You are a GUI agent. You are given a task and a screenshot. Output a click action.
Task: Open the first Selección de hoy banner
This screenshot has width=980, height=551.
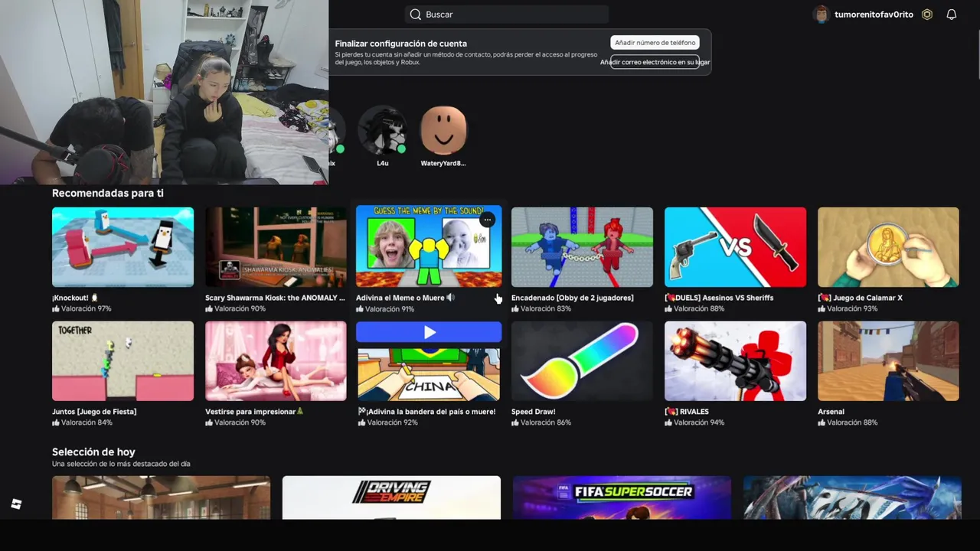point(161,497)
